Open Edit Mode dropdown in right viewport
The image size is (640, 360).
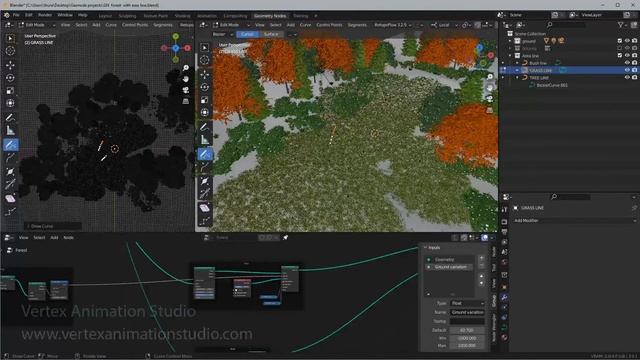[x=231, y=25]
